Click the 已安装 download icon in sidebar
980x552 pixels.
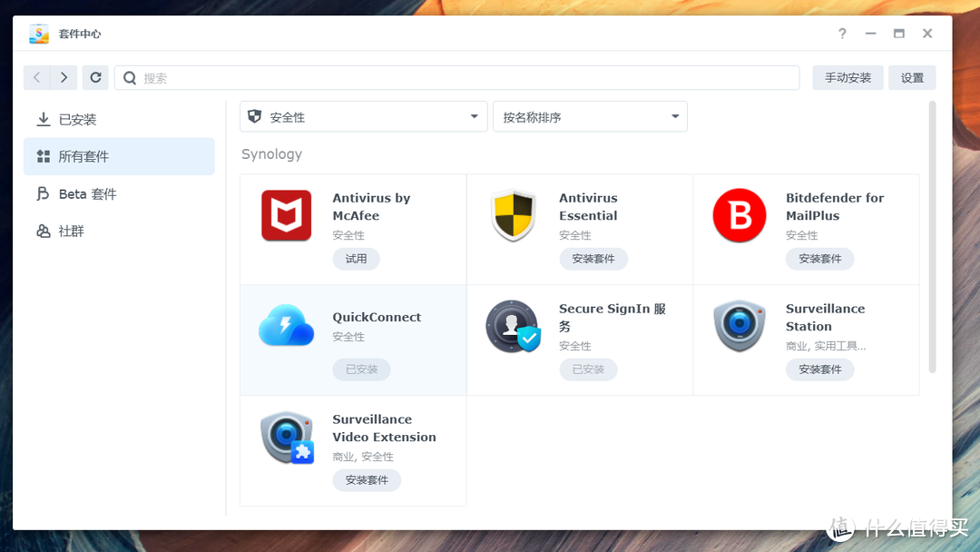tap(44, 120)
